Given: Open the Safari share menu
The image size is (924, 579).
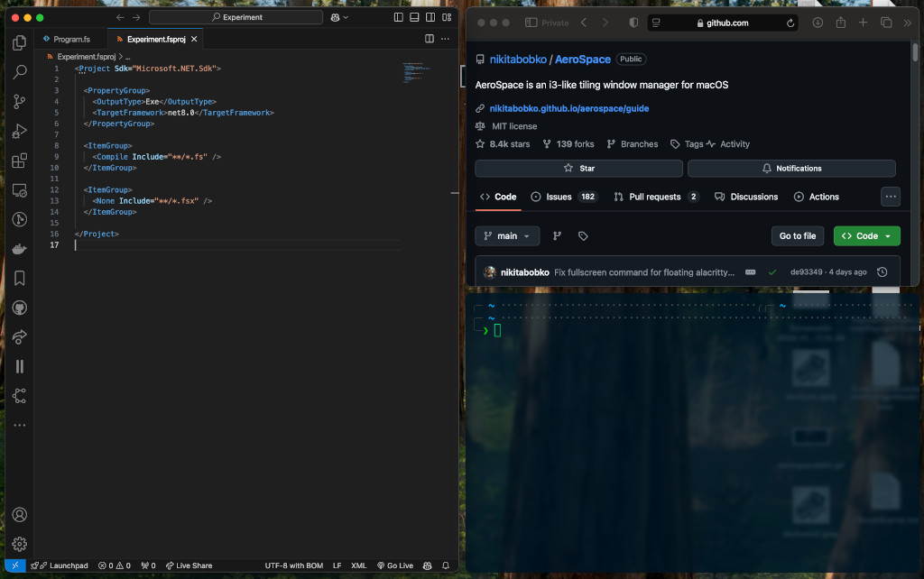Looking at the screenshot, I should 840,23.
